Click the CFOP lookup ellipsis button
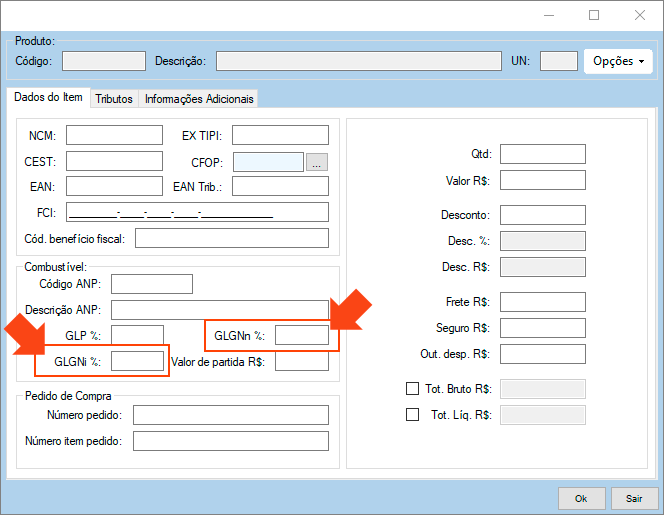664x515 pixels. (317, 162)
